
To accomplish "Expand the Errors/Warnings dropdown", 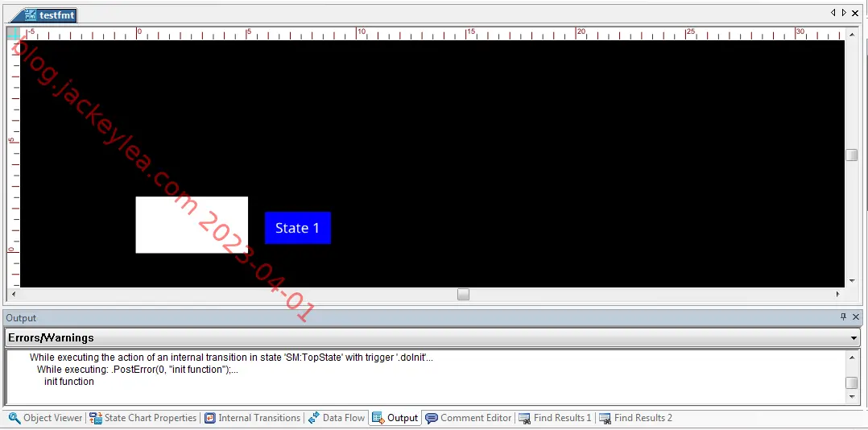I will 855,337.
